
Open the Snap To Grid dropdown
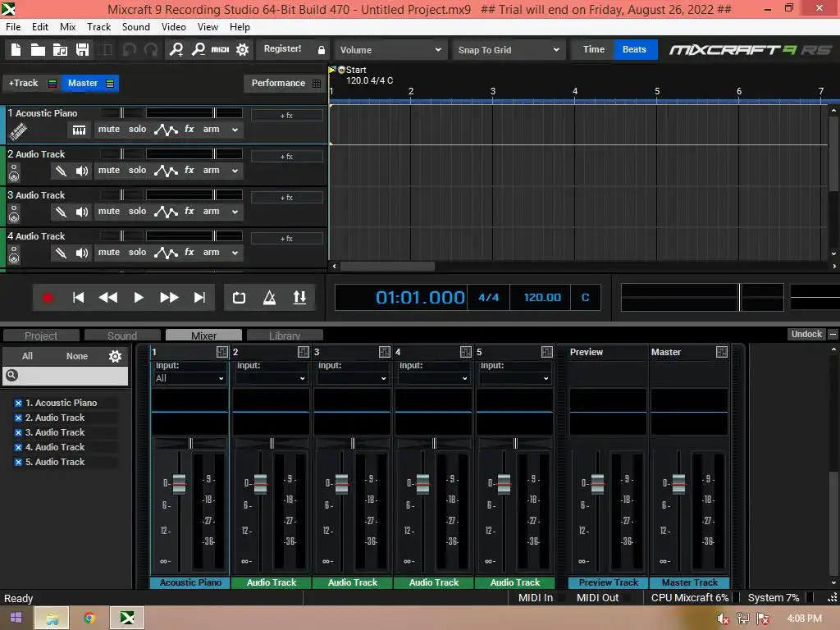pyautogui.click(x=509, y=50)
